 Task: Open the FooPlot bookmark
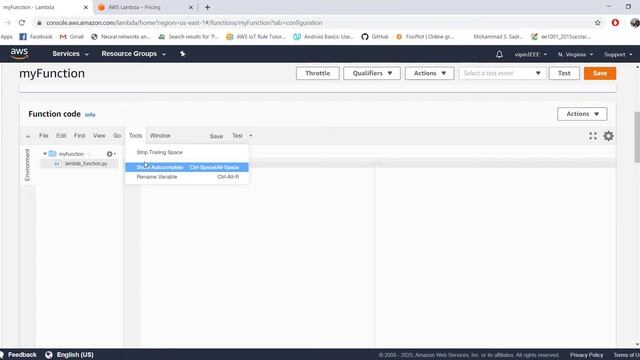pyautogui.click(x=425, y=37)
